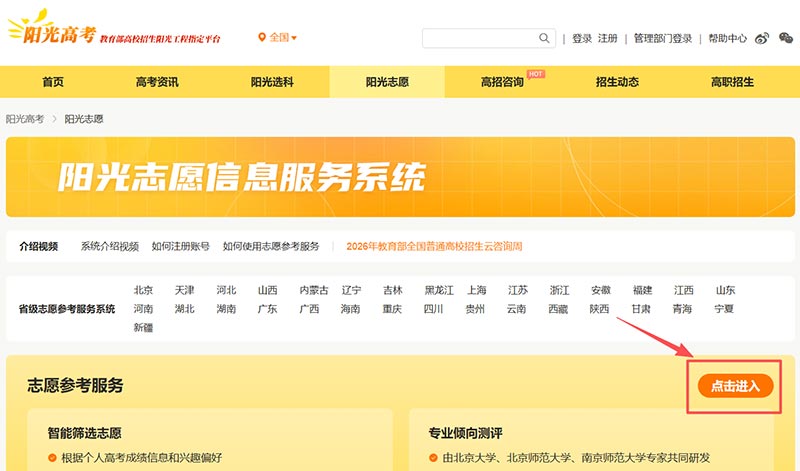Select the 湖南 province link
This screenshot has width=800, height=471.
226,309
